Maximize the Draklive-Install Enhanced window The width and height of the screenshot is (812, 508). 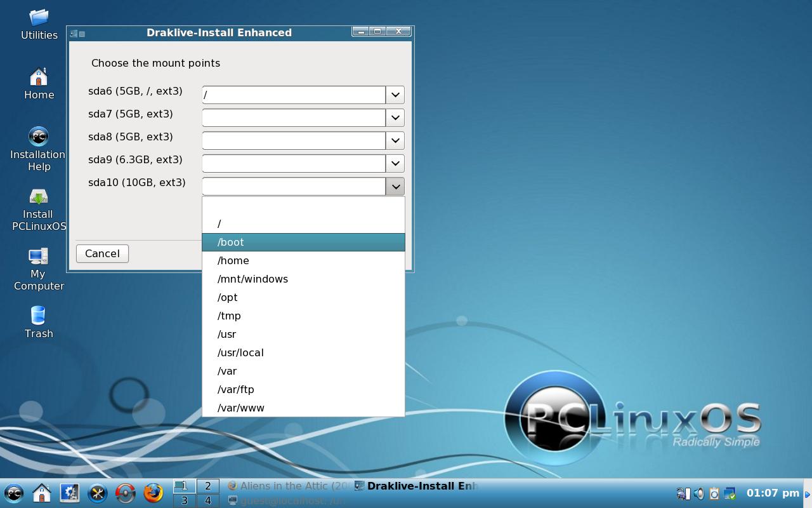click(x=377, y=32)
